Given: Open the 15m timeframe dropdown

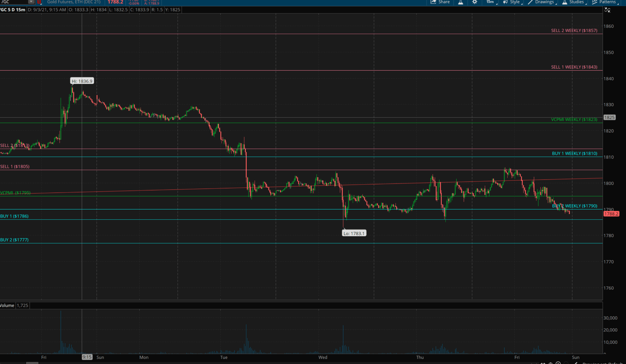Looking at the screenshot, I should click(492, 2).
